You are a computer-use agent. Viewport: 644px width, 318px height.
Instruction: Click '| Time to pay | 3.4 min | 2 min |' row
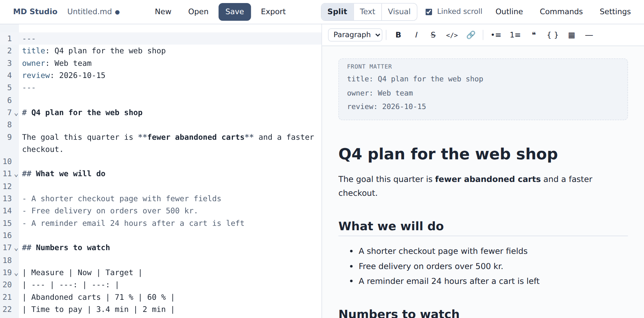[170, 309]
